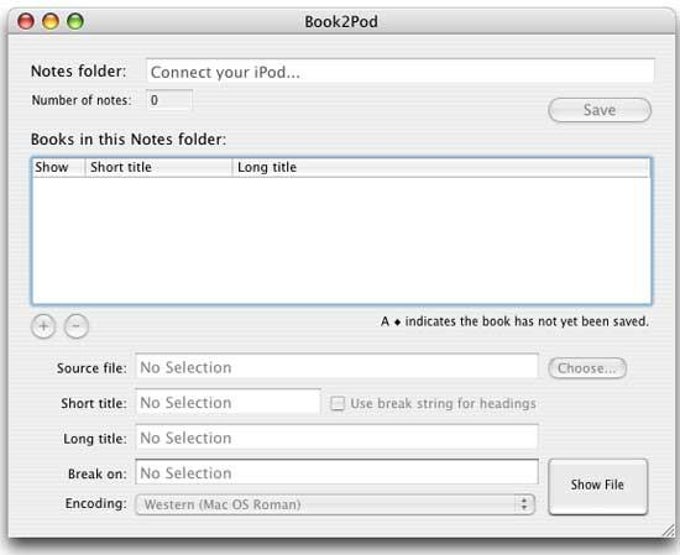
Task: Minimize the Book2Pod window
Action: click(51, 21)
